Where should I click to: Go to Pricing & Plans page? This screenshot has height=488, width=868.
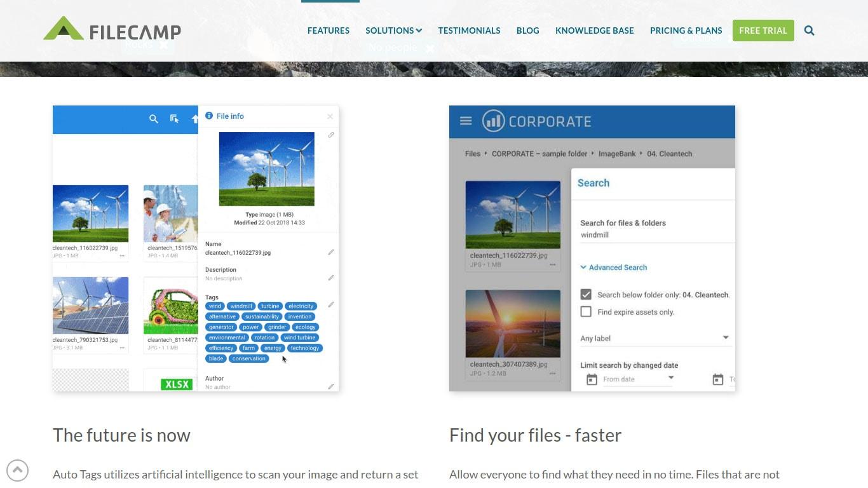[x=686, y=30]
